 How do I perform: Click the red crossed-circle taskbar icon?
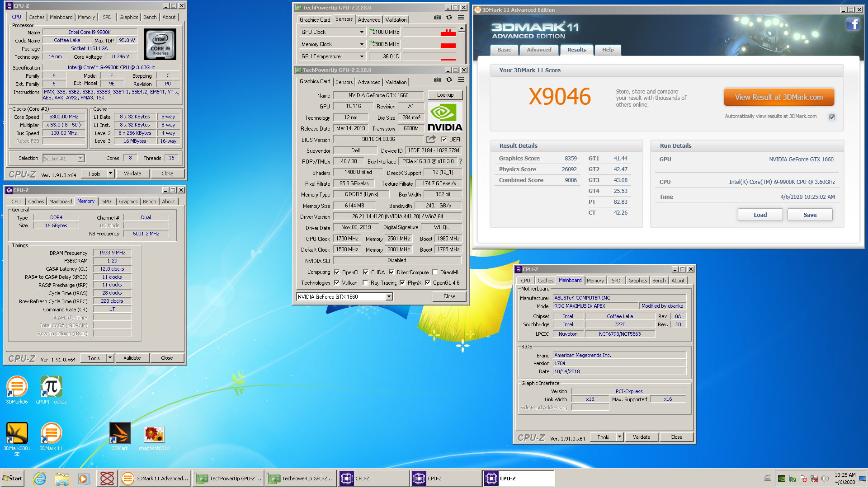coord(107,478)
